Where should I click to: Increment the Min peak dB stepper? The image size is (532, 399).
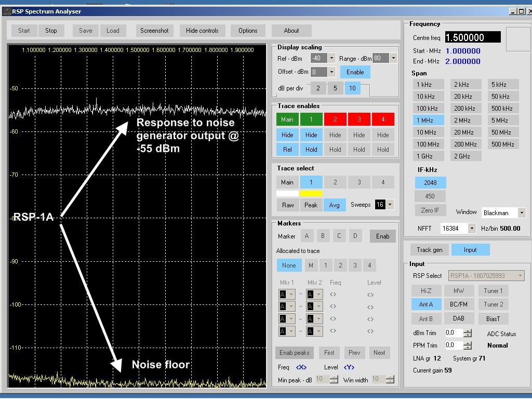[334, 377]
